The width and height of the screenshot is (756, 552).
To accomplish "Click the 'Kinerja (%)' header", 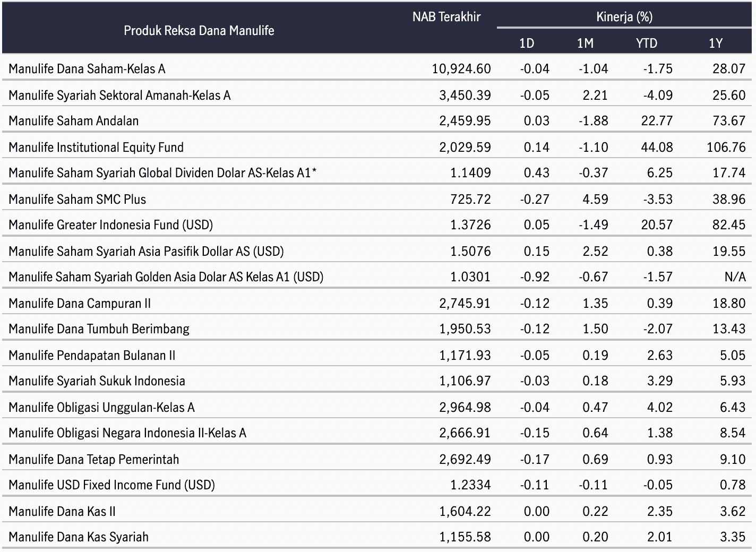I will [624, 17].
